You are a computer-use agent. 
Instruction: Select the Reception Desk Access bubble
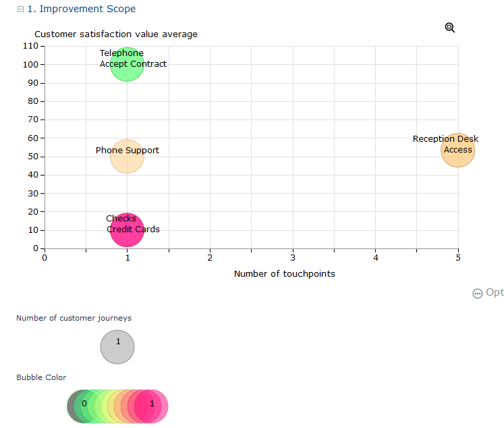point(458,150)
